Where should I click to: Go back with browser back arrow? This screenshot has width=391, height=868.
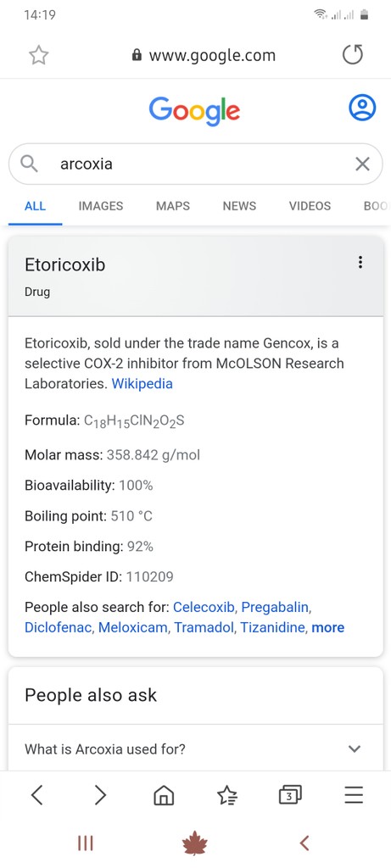(36, 795)
